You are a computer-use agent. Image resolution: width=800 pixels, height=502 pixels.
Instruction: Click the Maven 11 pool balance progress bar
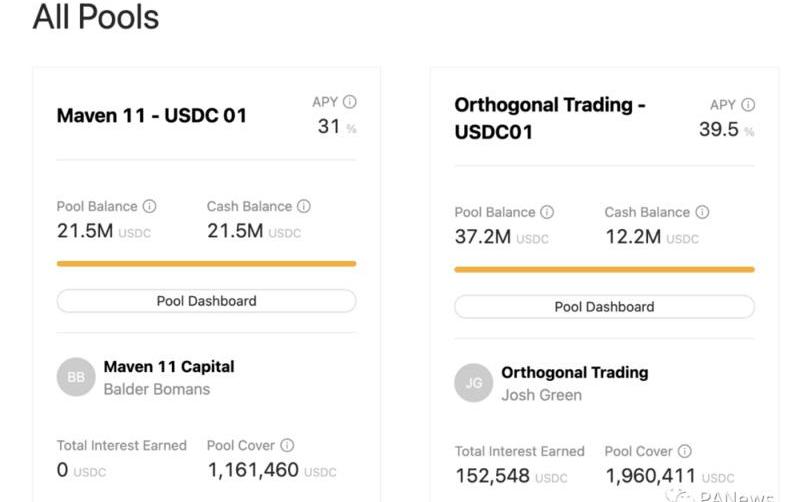click(206, 264)
